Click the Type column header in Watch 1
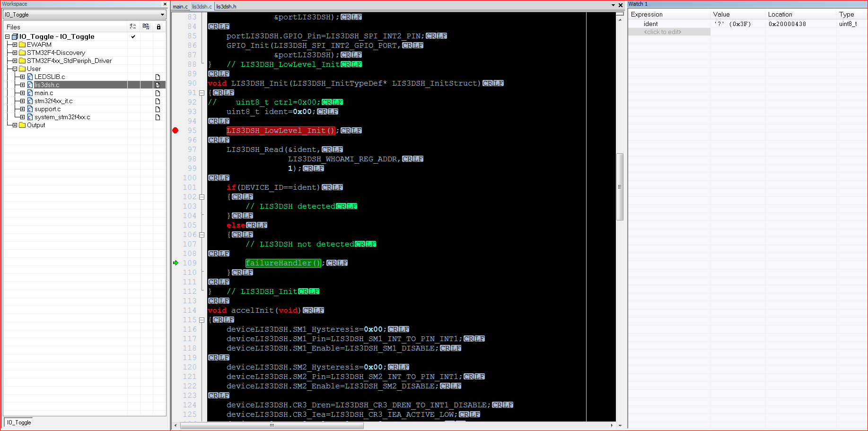The width and height of the screenshot is (868, 431). 851,15
